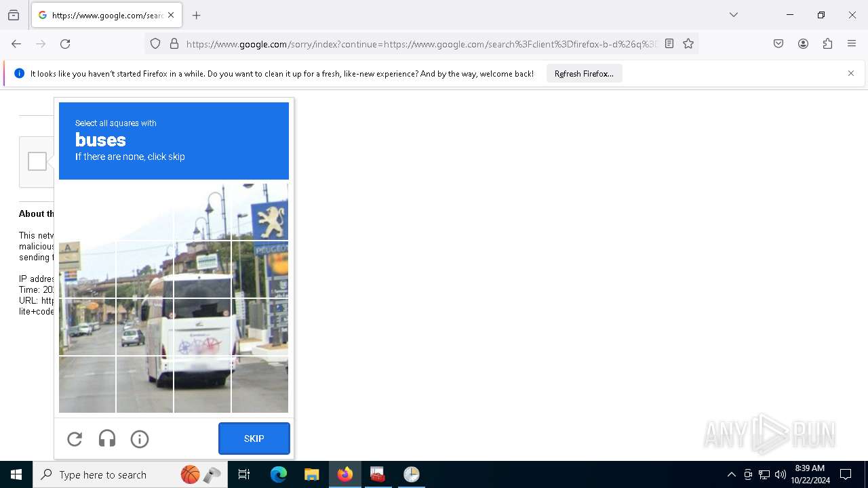Open the Action Center notifications icon

pos(846,474)
